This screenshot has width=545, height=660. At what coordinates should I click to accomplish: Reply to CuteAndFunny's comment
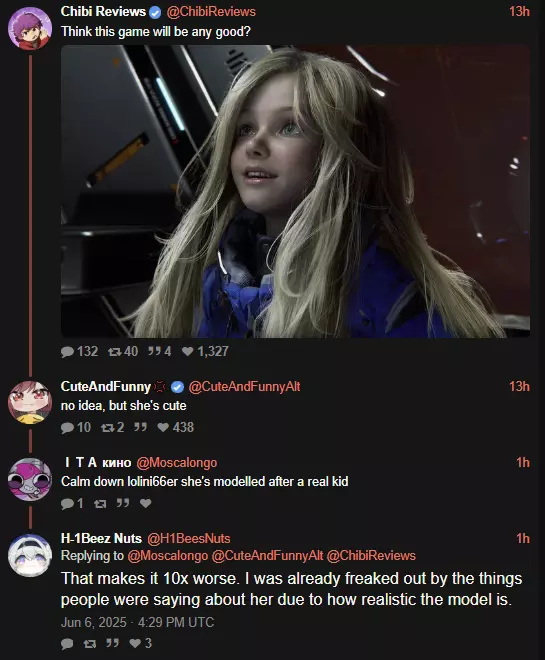point(76,427)
